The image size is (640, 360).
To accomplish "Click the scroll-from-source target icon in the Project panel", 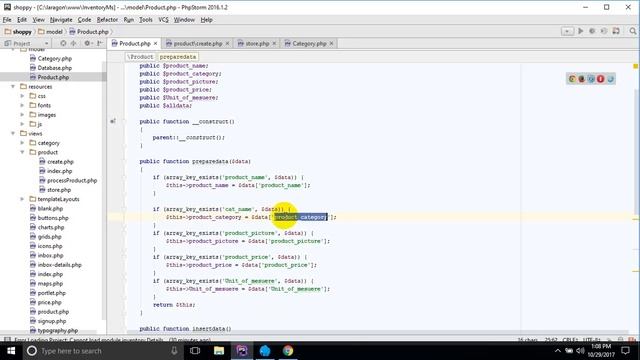I will pos(63,43).
